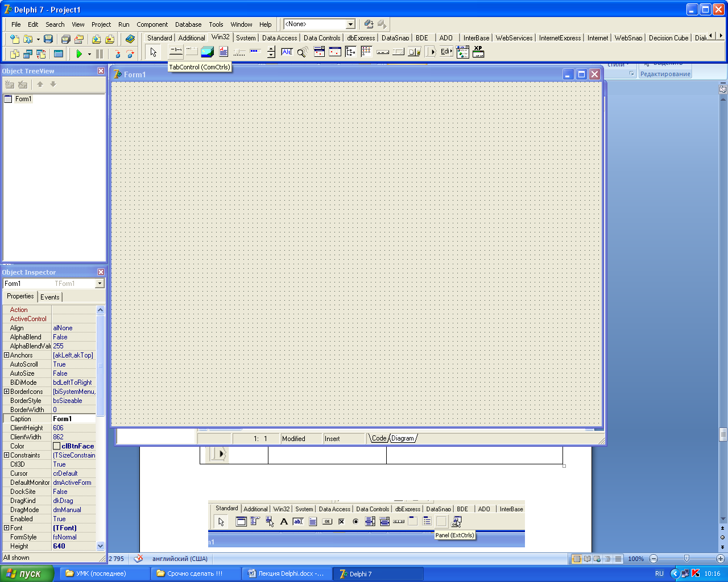Click the clBtnFace color swatch
This screenshot has width=728, height=582.
(x=56, y=446)
